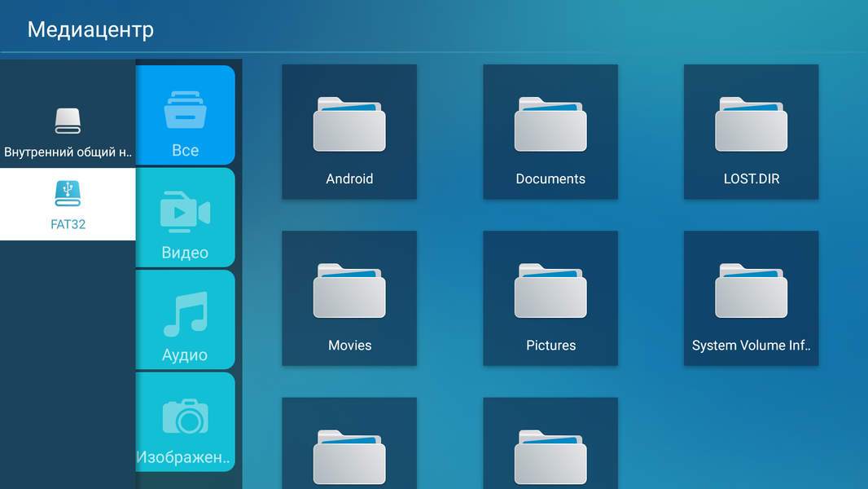
Task: Click the Android folder name label
Action: pyautogui.click(x=349, y=178)
